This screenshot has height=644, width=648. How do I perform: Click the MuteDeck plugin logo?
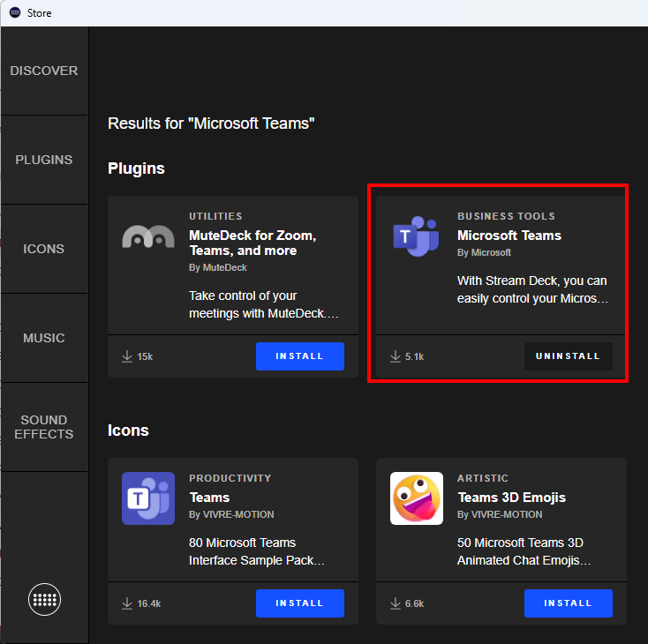pos(148,236)
